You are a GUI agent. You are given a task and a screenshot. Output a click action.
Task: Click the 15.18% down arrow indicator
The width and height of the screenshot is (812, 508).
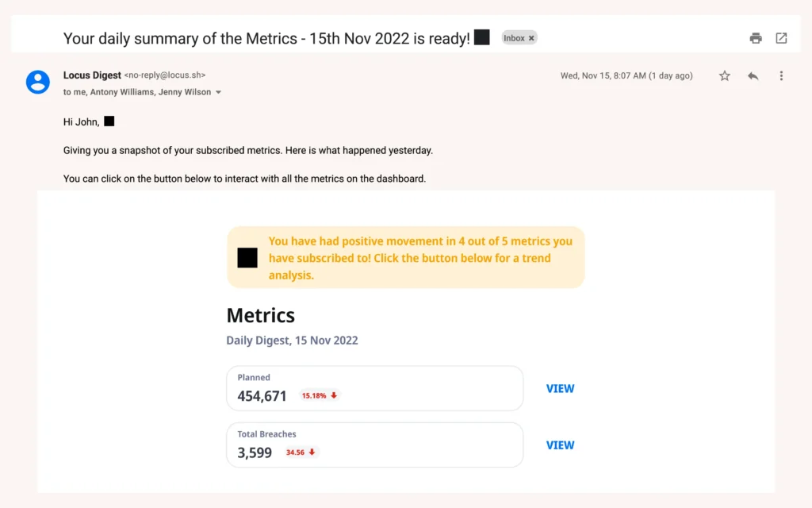(x=320, y=395)
